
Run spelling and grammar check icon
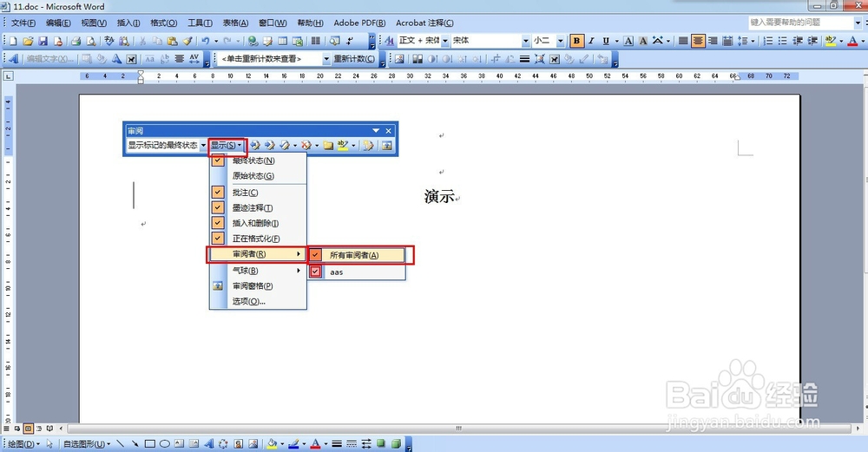click(x=109, y=41)
